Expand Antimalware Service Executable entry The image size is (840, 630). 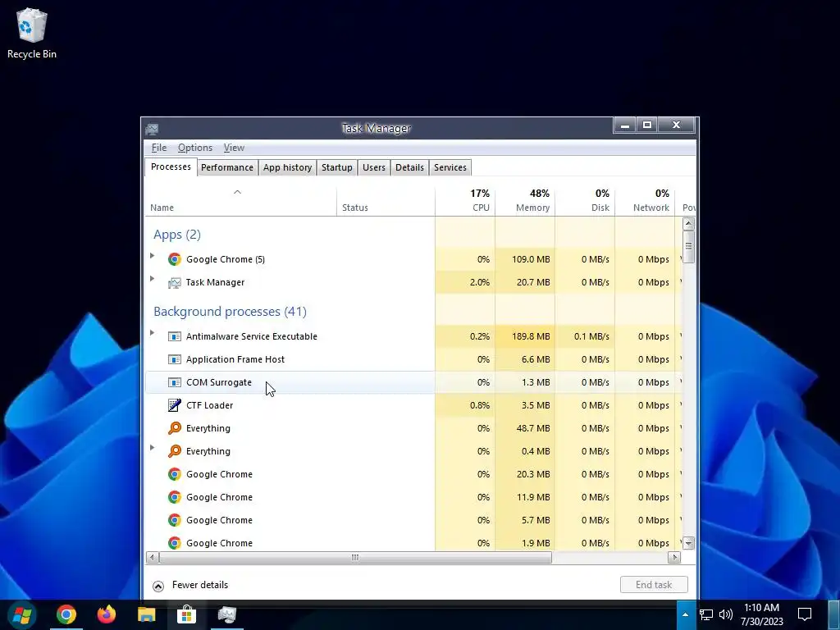coord(152,333)
